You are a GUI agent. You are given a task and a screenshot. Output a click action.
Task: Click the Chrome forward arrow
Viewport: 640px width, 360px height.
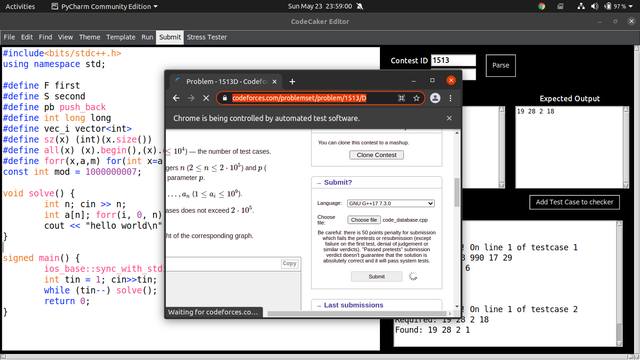(191, 98)
